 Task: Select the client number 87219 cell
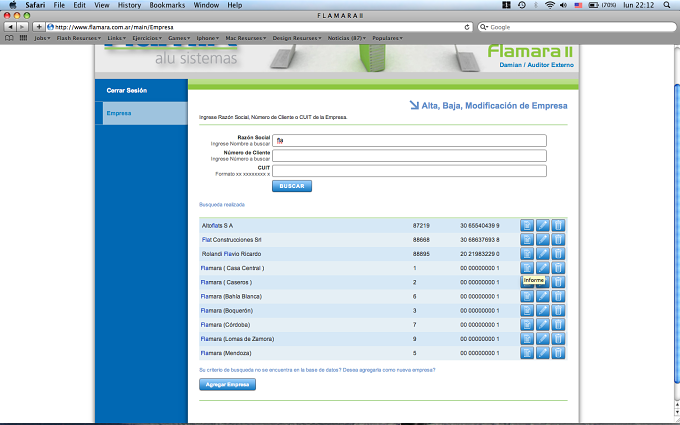[421, 226]
